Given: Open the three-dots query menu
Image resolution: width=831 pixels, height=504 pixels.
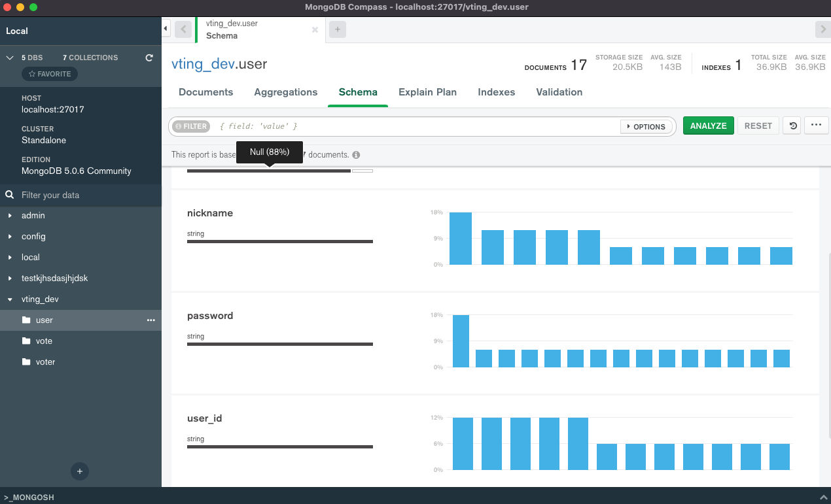Looking at the screenshot, I should click(816, 126).
